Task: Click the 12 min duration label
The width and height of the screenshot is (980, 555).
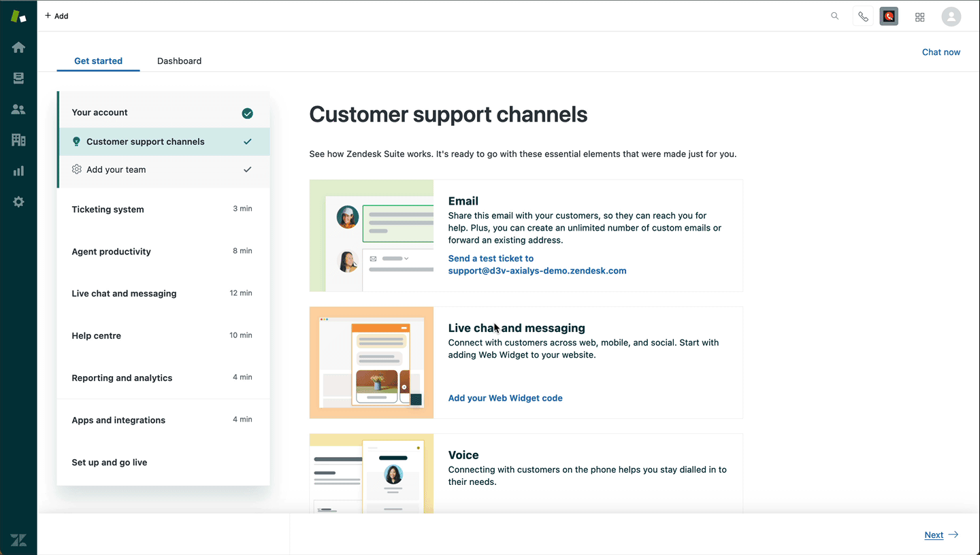Action: coord(241,293)
